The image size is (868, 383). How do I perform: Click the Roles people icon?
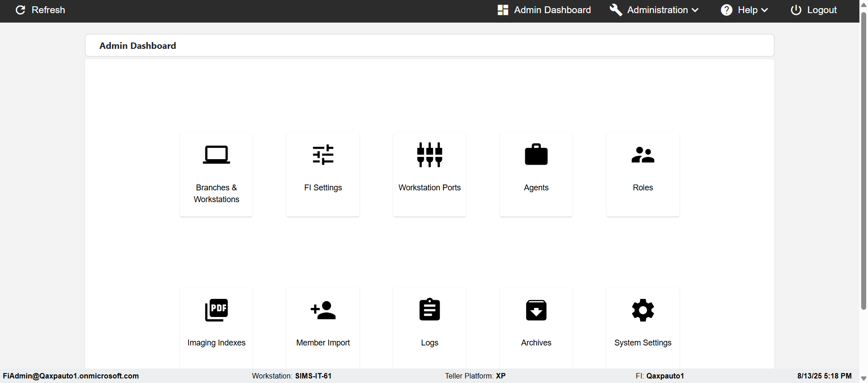[x=643, y=155]
